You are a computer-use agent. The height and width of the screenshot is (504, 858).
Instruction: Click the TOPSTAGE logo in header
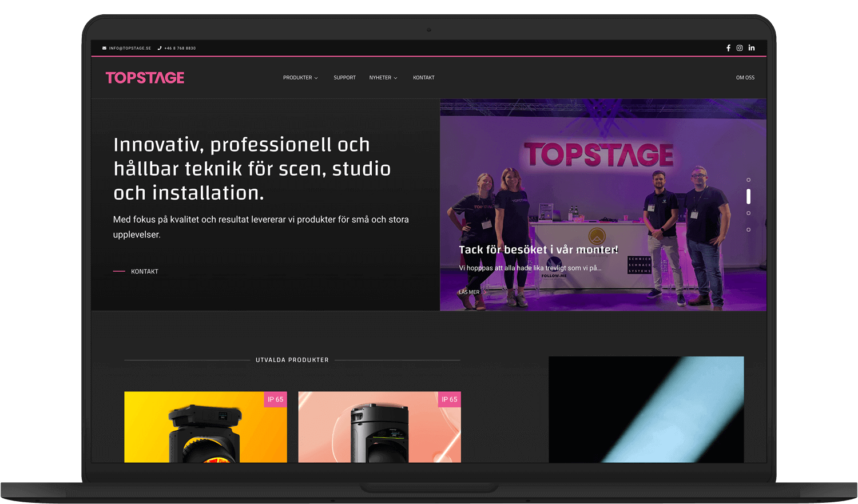(x=145, y=78)
